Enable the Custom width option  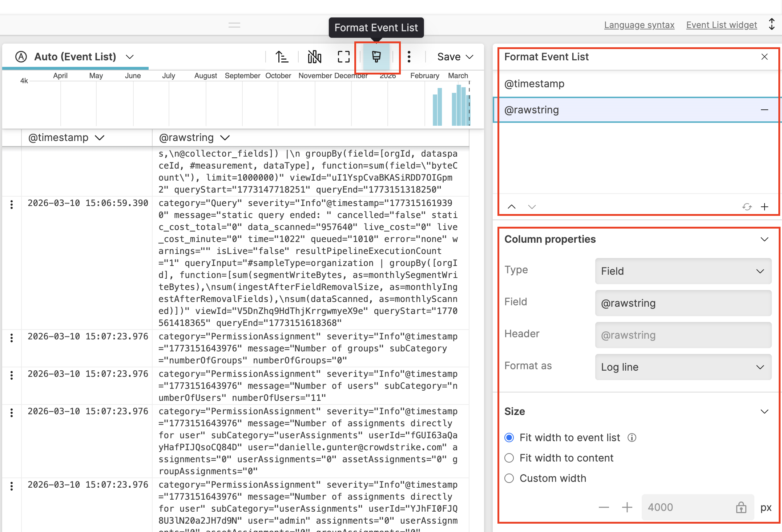click(x=509, y=478)
